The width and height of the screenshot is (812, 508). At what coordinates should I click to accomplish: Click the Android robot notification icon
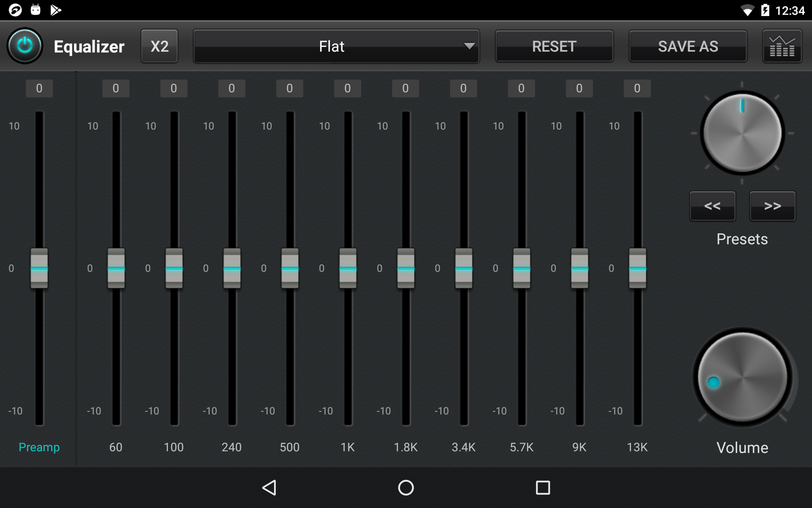(x=36, y=10)
